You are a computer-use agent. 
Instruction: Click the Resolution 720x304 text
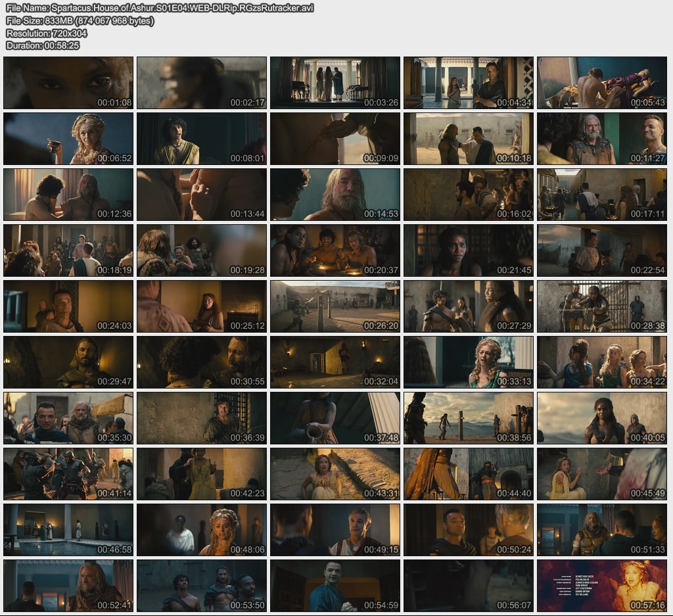click(47, 33)
